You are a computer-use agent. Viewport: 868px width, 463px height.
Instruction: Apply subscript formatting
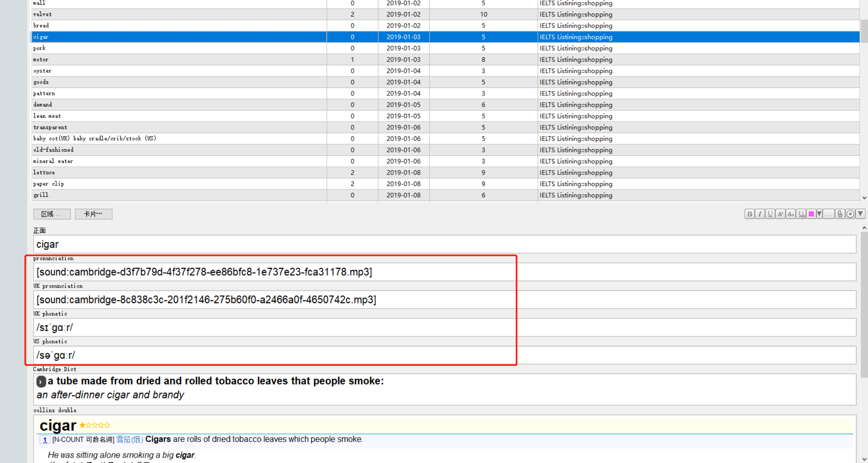790,214
